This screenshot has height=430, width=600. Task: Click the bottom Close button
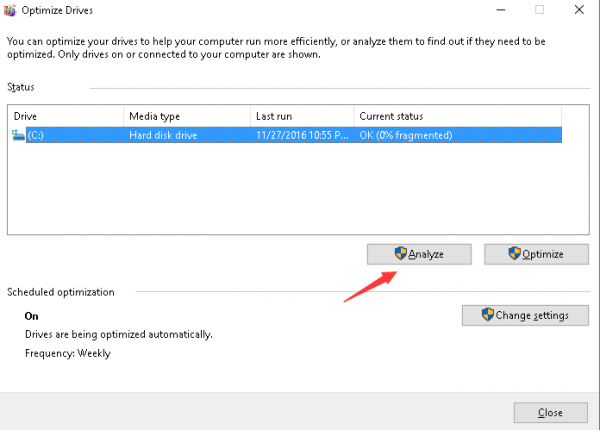click(549, 412)
